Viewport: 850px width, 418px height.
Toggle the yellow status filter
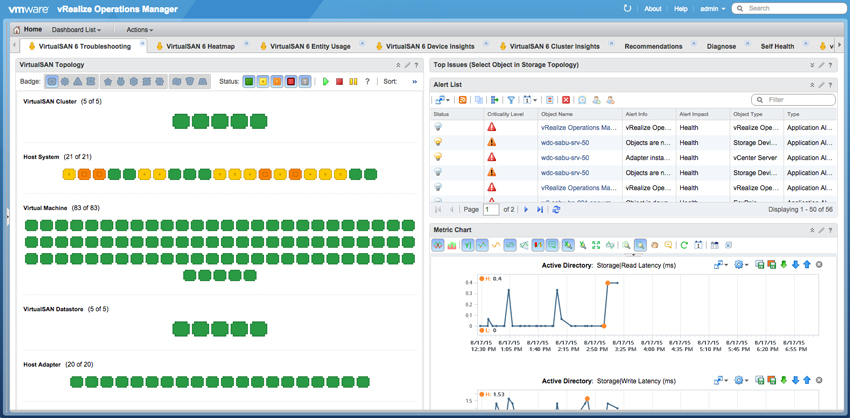[263, 81]
